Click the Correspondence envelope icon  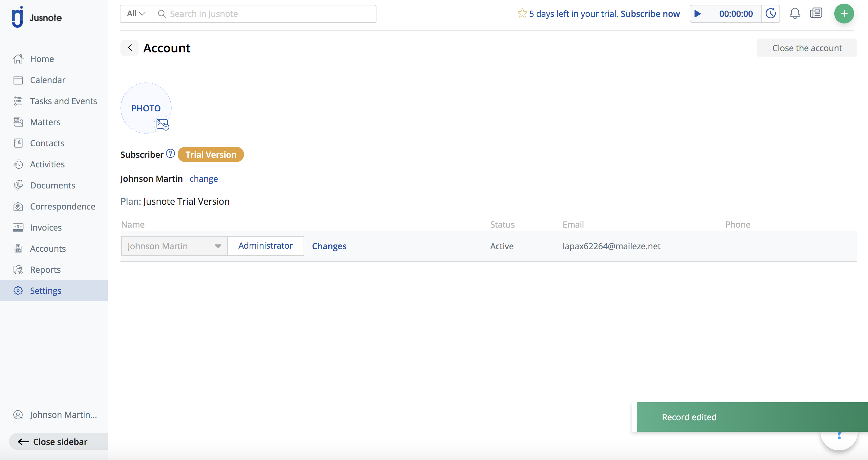[x=18, y=207]
